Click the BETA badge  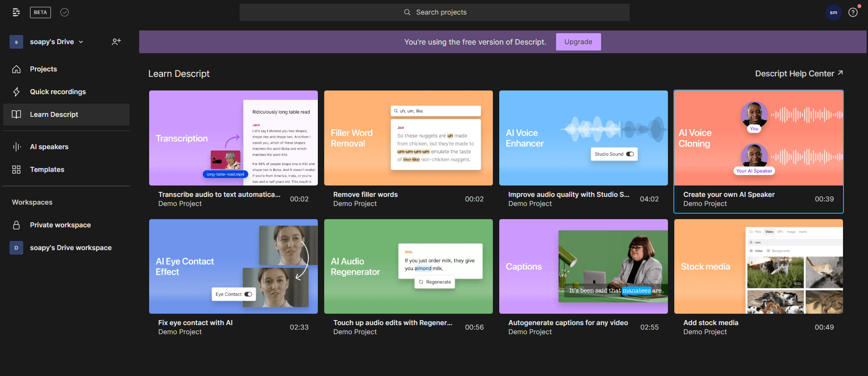click(x=40, y=12)
